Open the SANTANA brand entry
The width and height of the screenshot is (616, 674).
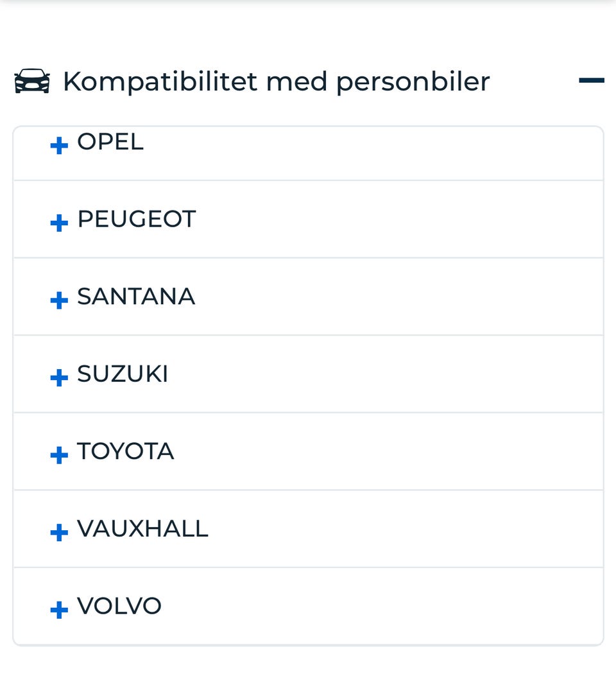(x=136, y=297)
